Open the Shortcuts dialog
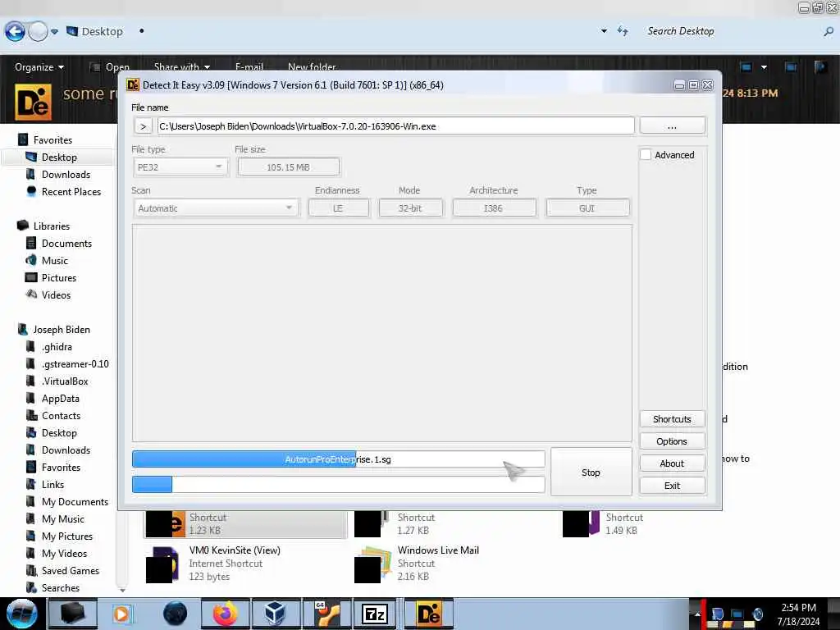Screen dimensions: 840x630 click(672, 419)
